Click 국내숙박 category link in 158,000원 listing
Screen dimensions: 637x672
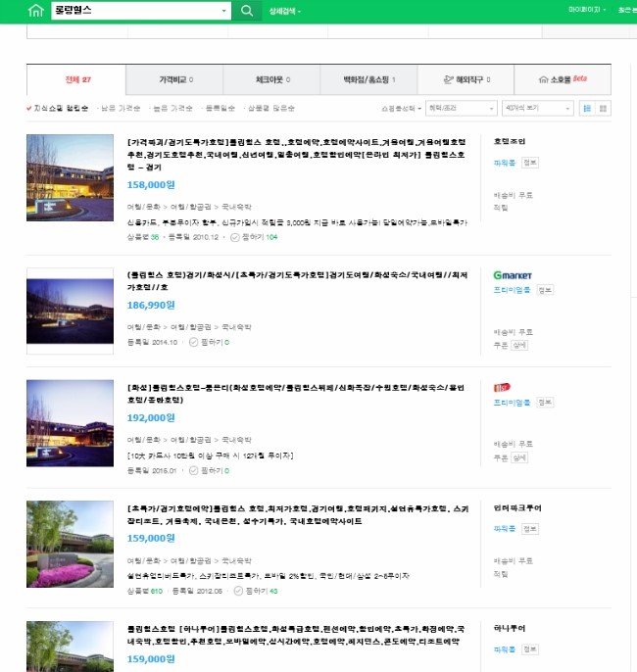click(x=236, y=207)
